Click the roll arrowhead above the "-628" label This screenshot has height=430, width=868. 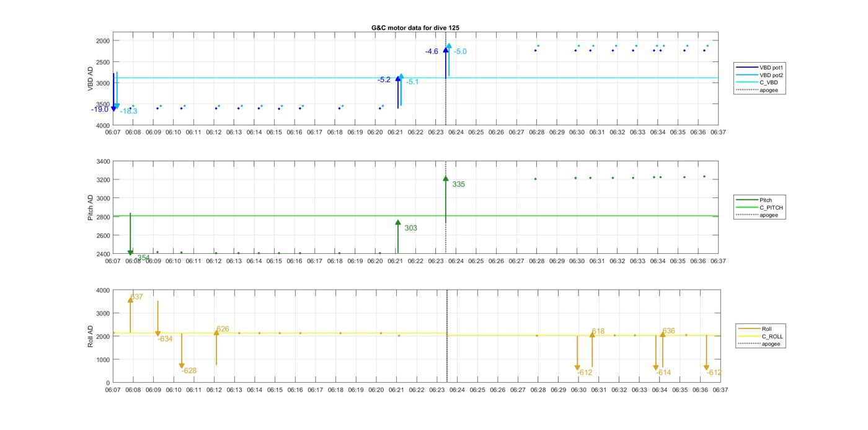click(x=182, y=366)
